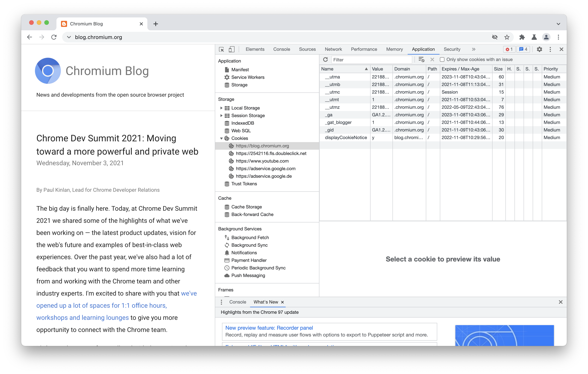Reload the blog.chromium.org page
588x374 pixels.
tap(54, 37)
